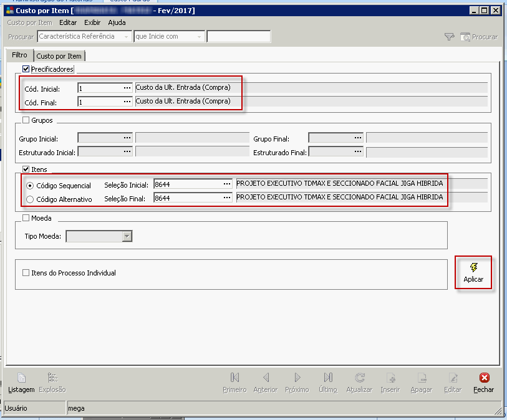Click the Inserir record icon
The image size is (507, 420).
pyautogui.click(x=390, y=378)
